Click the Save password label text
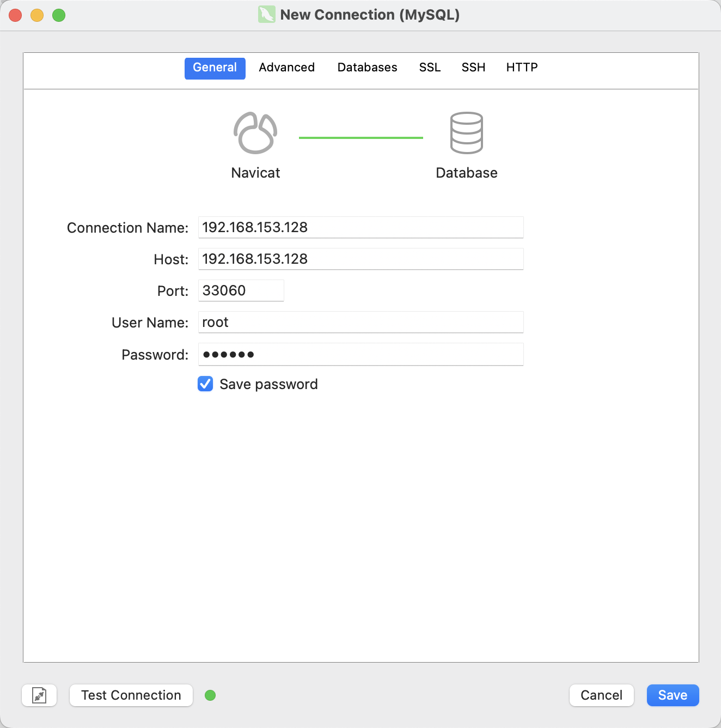Screen dimensions: 721x728 [268, 384]
